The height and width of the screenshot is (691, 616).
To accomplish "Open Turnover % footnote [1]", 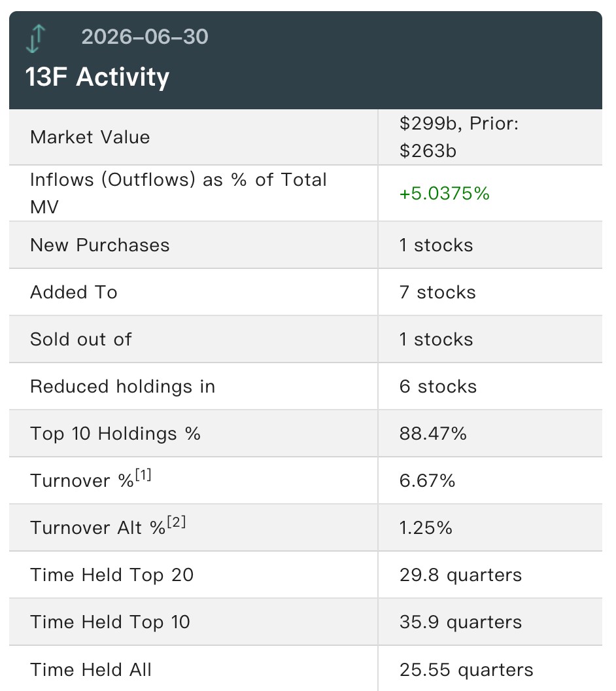I will point(143,475).
